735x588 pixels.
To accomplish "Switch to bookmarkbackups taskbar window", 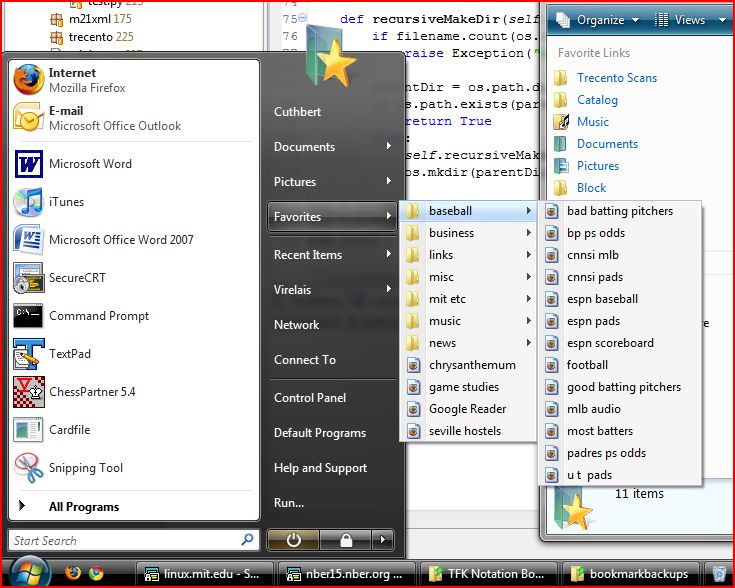I will pos(630,574).
